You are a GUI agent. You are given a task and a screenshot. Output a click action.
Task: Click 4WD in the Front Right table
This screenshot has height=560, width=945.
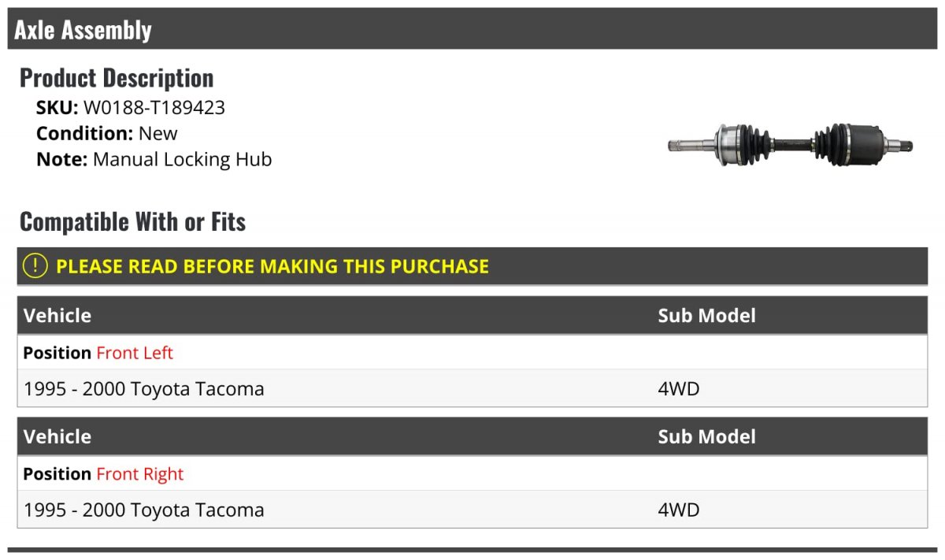(x=678, y=510)
